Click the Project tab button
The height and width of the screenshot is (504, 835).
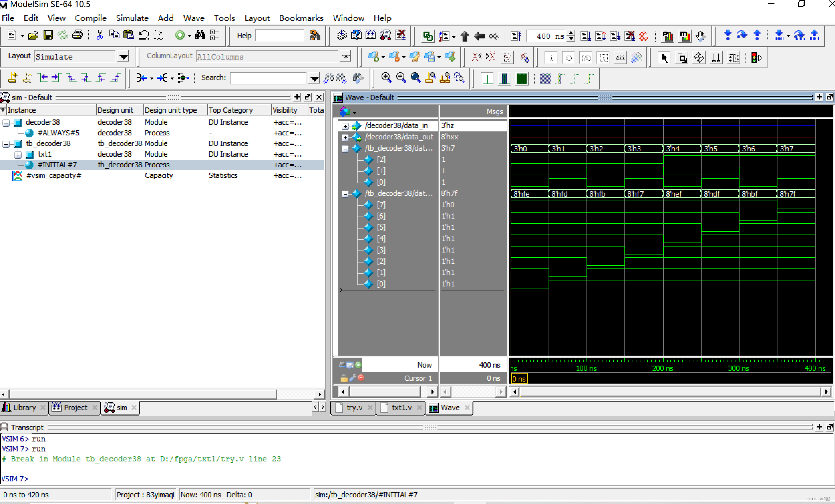tap(75, 408)
